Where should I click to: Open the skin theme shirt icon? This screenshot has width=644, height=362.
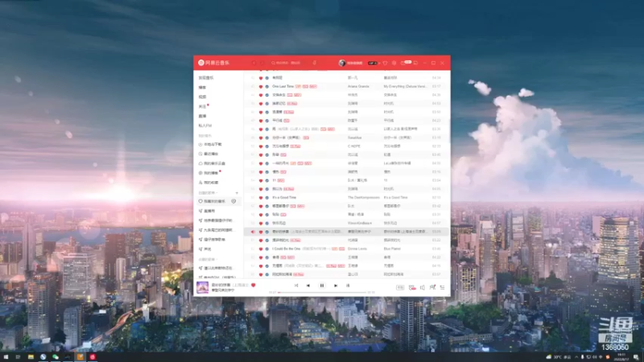pos(385,63)
